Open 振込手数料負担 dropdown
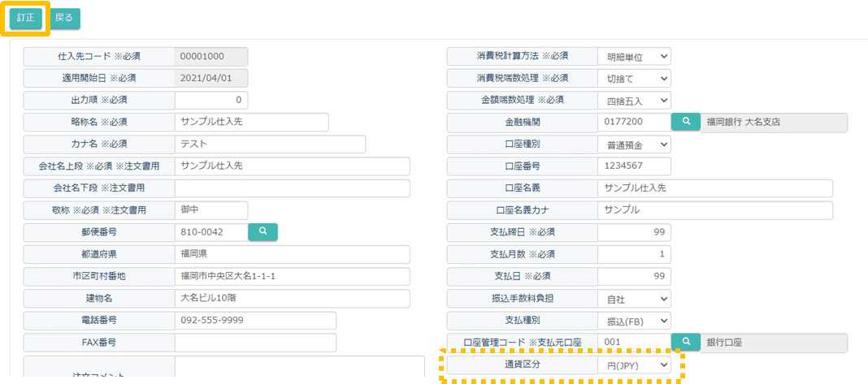The image size is (868, 384). [635, 299]
